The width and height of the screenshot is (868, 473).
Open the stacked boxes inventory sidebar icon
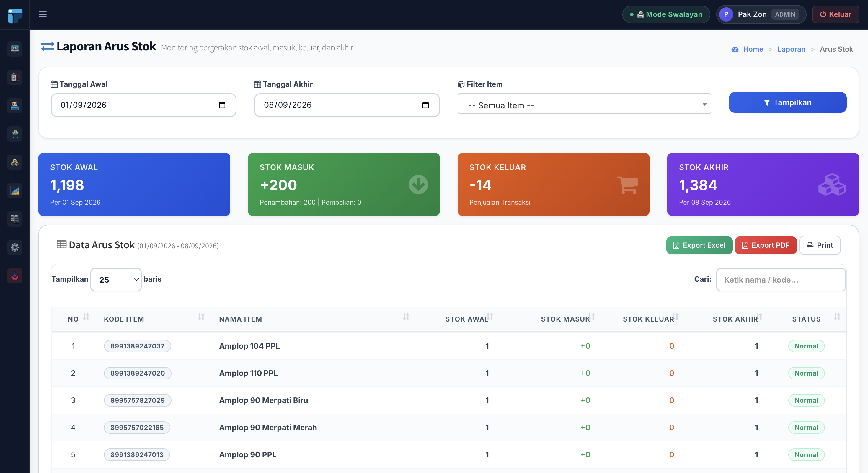coord(14,162)
